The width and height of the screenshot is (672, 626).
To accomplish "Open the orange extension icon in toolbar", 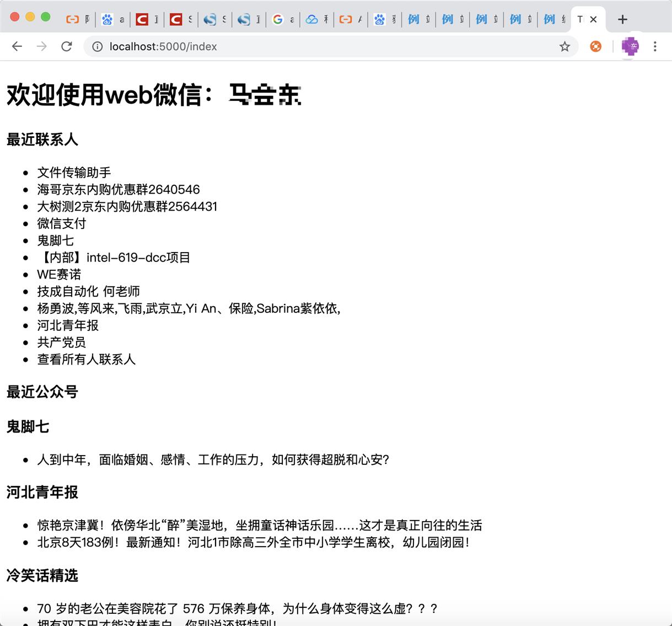I will tap(596, 47).
